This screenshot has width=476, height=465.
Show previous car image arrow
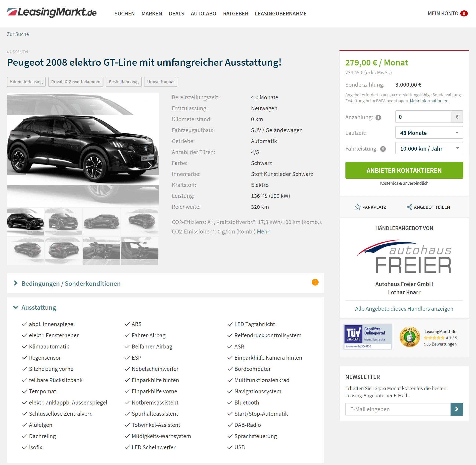coord(17,165)
